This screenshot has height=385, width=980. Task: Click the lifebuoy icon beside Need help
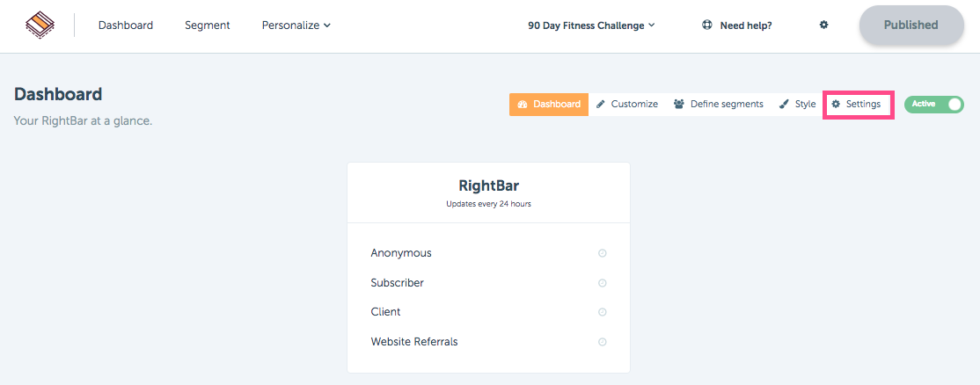click(x=707, y=25)
